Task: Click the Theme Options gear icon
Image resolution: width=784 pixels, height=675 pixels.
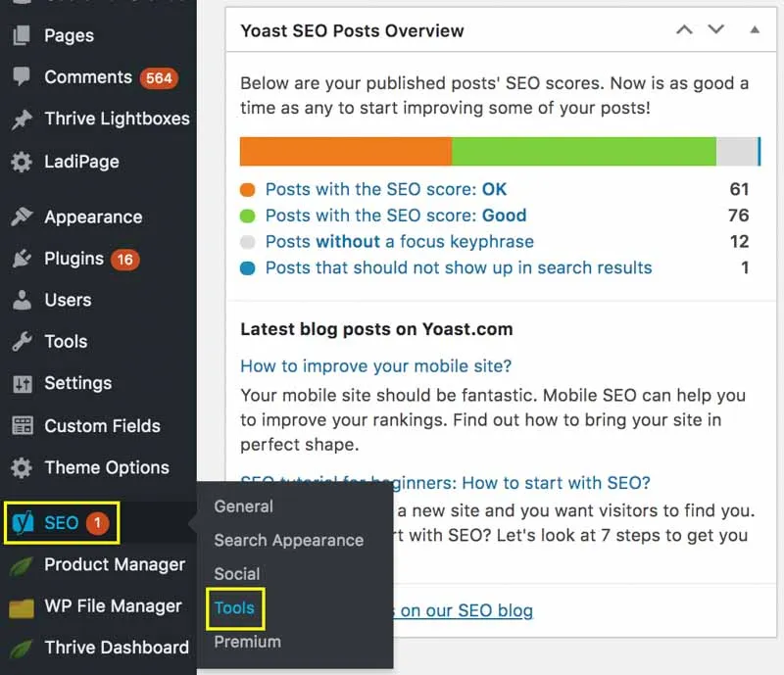Action: click(22, 468)
